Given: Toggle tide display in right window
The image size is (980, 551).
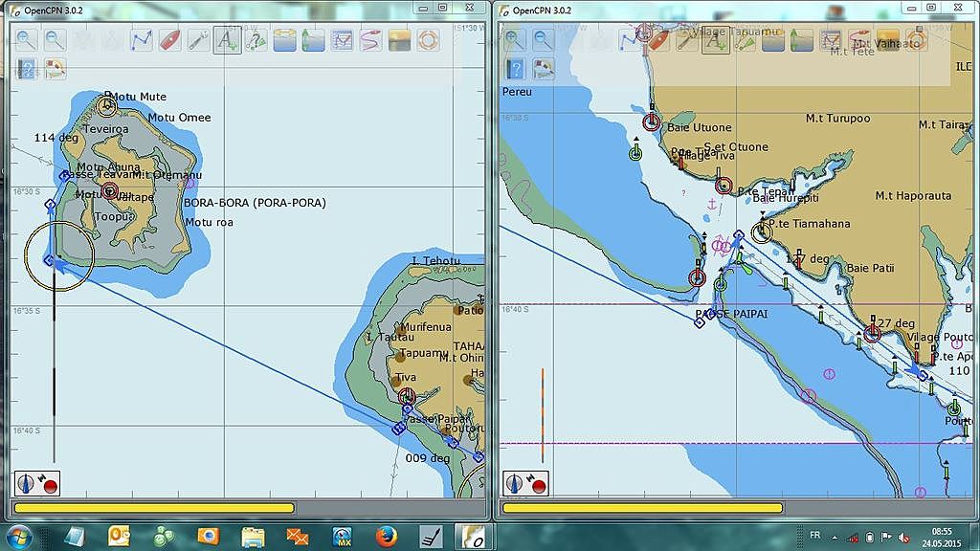Looking at the screenshot, I should pyautogui.click(x=773, y=40).
